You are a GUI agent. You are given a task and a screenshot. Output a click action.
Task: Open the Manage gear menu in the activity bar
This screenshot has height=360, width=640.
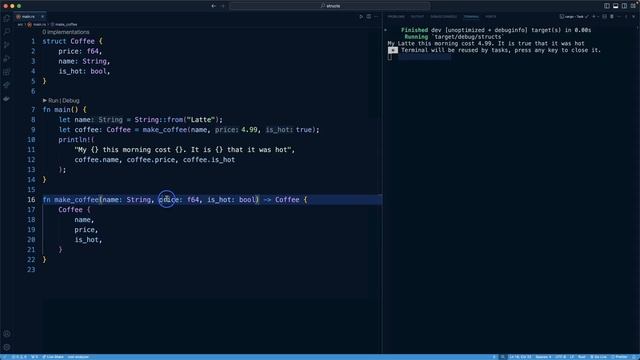point(7,347)
